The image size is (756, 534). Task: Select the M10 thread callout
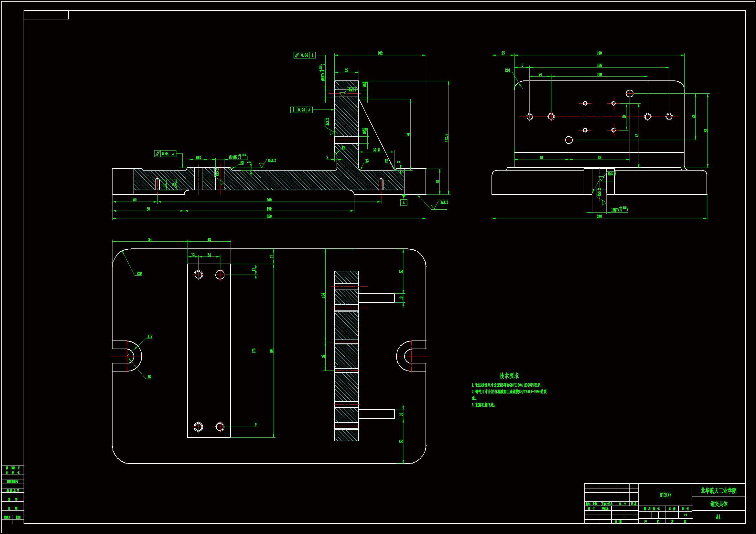tap(198, 158)
